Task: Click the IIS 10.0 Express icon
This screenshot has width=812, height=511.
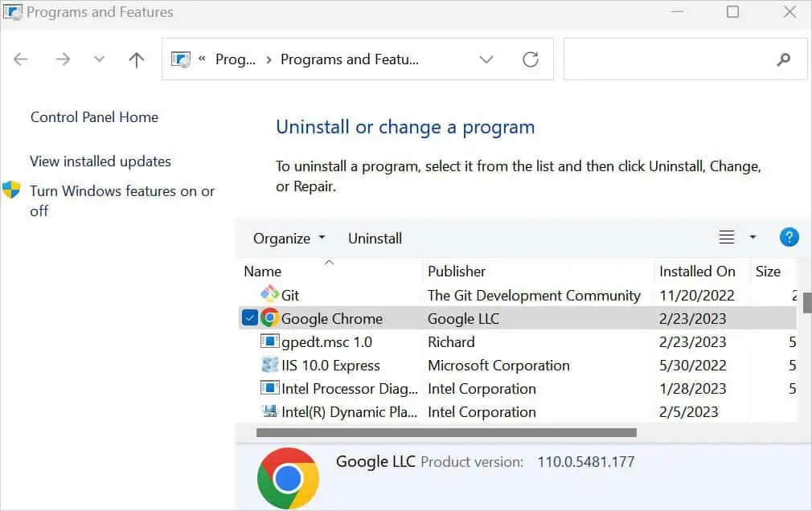Action: coord(269,365)
